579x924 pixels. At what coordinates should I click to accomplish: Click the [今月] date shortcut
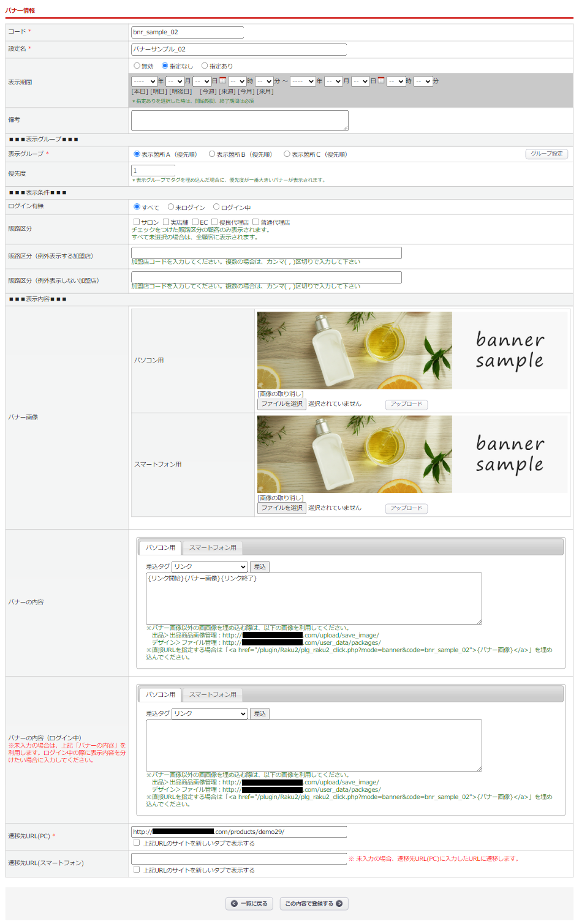click(x=246, y=91)
